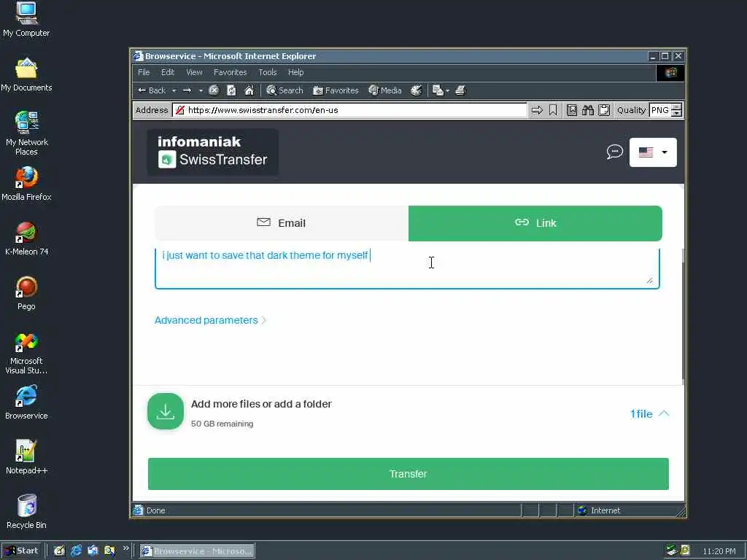This screenshot has height=560, width=747.
Task: Click the Refresh page icon
Action: click(231, 90)
